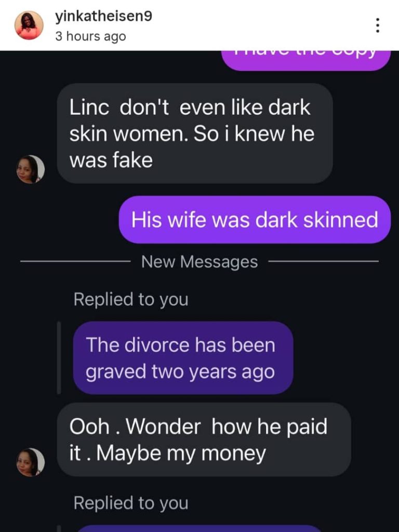This screenshot has width=399, height=532.
Task: Tap sender avatar beside "was fake" message
Action: click(x=30, y=169)
